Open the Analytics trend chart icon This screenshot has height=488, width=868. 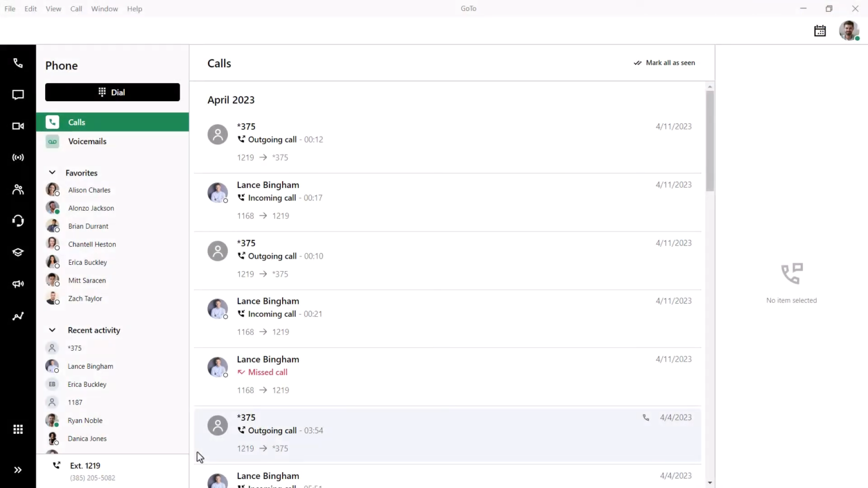pyautogui.click(x=18, y=316)
